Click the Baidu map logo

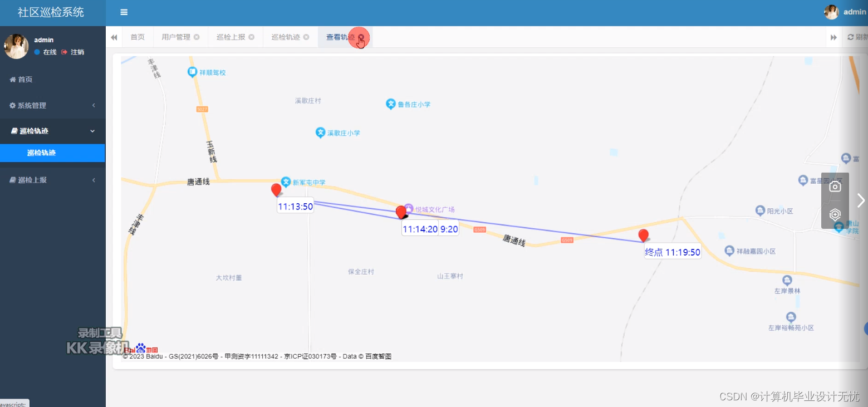[141, 349]
